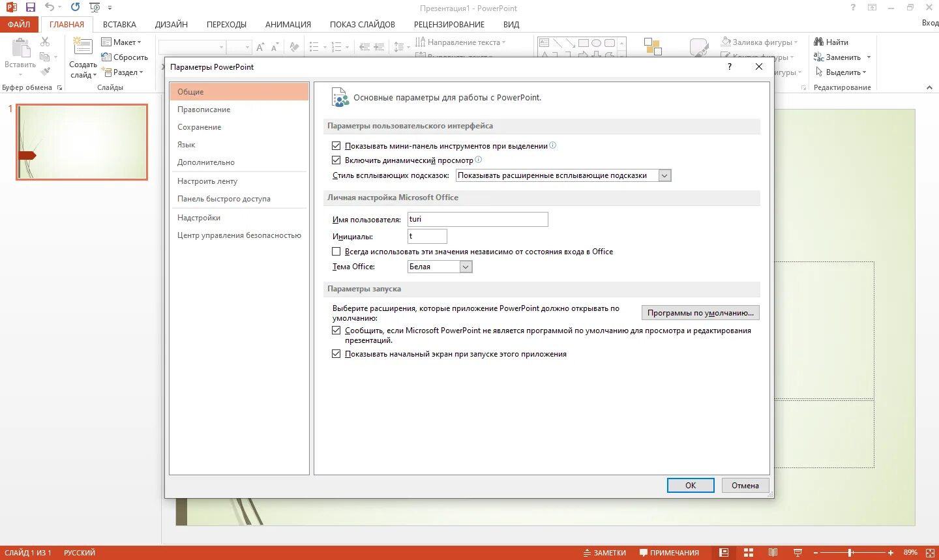Viewport: 939px width, 560px height.
Task: Select 'Сохранение' options category
Action: (239, 127)
